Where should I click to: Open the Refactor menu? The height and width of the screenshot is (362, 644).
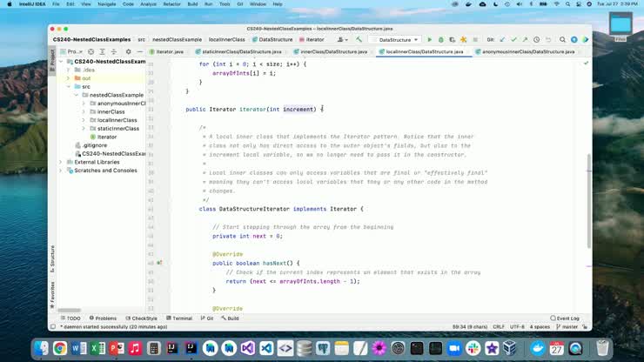coord(171,4)
